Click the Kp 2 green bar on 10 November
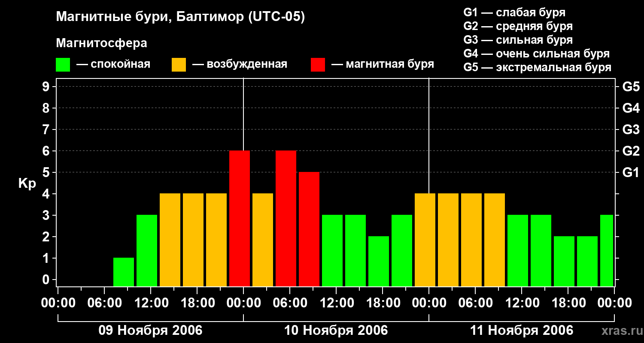Image resolution: width=644 pixels, height=343 pixels. tap(379, 261)
